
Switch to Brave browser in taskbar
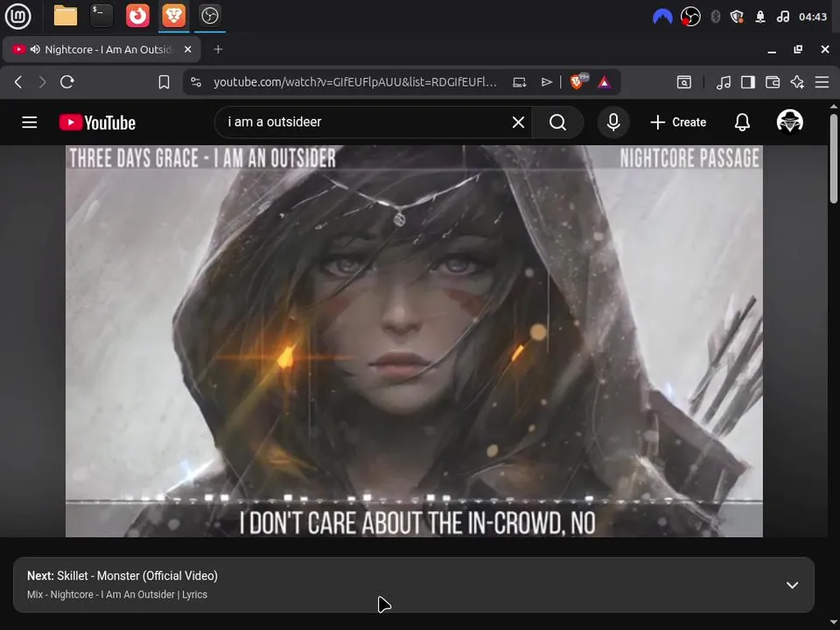coord(173,16)
